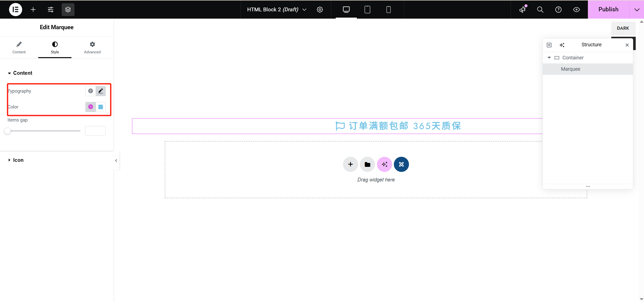Open the Structure panel via layers icon
The height and width of the screenshot is (302, 644).
click(x=67, y=9)
